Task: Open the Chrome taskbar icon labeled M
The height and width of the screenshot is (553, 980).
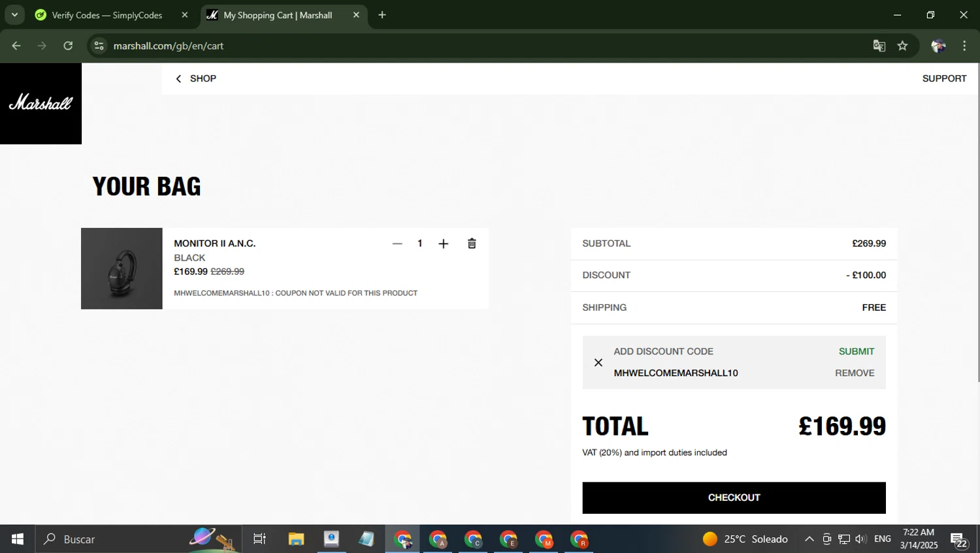Action: point(544,539)
